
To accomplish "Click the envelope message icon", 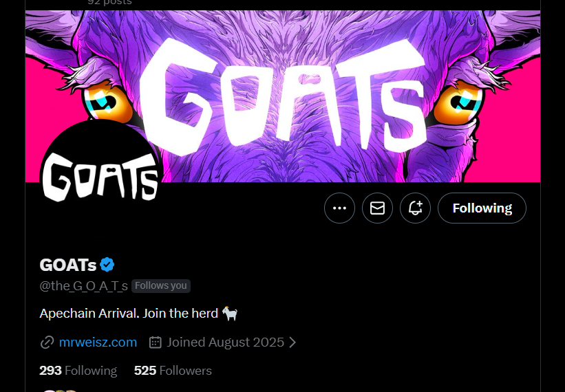I will pos(377,208).
